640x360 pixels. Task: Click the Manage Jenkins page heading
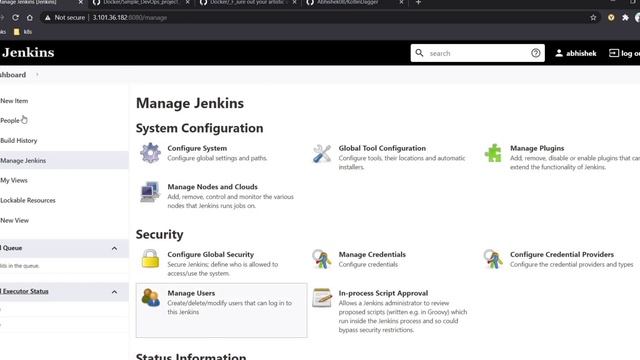click(190, 103)
